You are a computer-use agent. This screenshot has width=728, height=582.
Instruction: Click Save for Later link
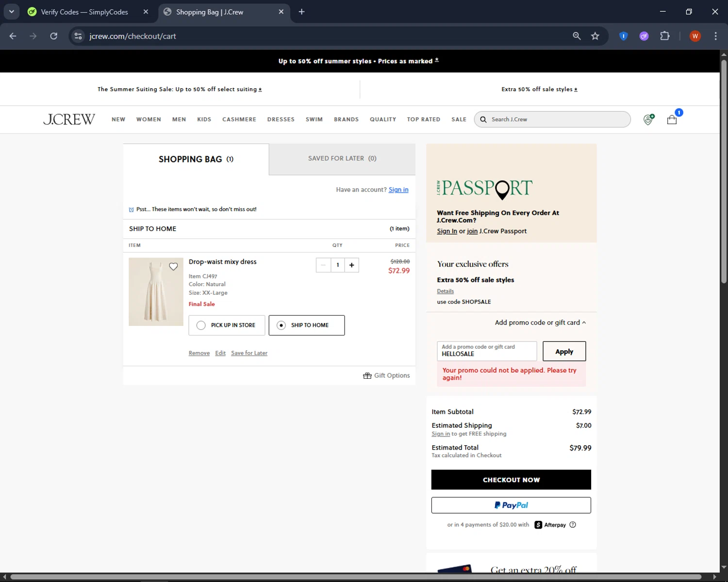pyautogui.click(x=249, y=353)
